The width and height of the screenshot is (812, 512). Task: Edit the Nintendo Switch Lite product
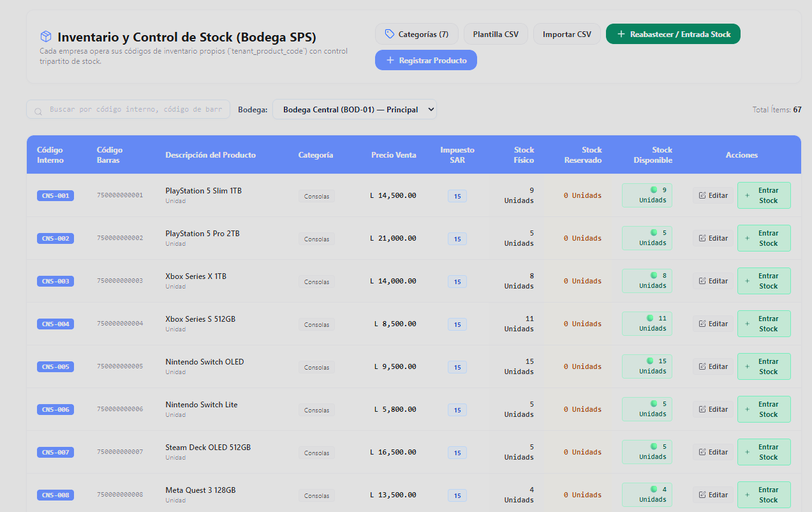pyautogui.click(x=713, y=409)
